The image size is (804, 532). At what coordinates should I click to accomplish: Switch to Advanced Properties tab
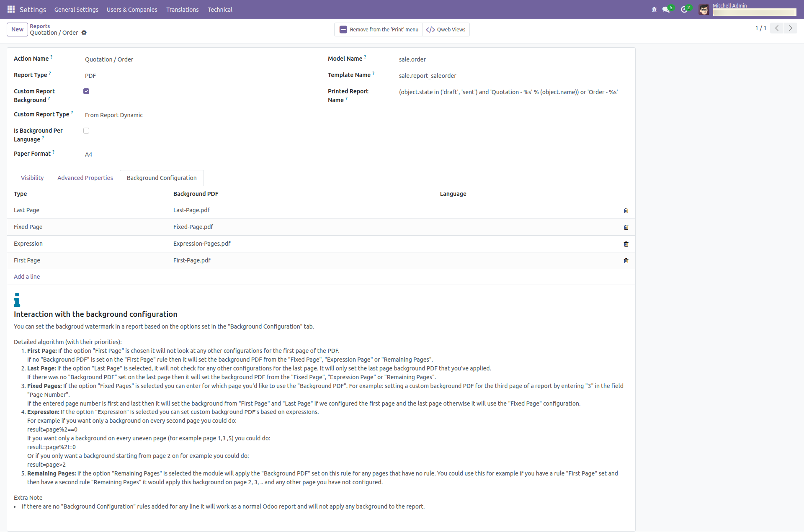[85, 178]
